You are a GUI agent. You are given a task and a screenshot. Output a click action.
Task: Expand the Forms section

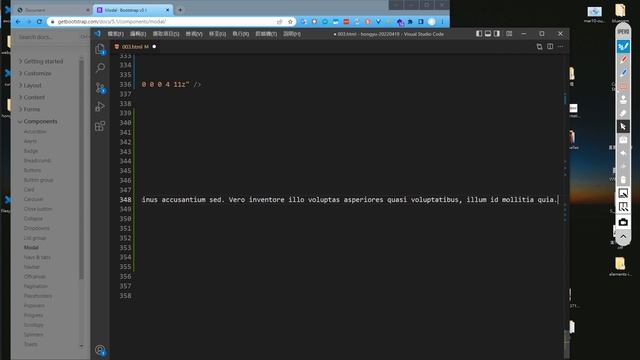(29, 109)
